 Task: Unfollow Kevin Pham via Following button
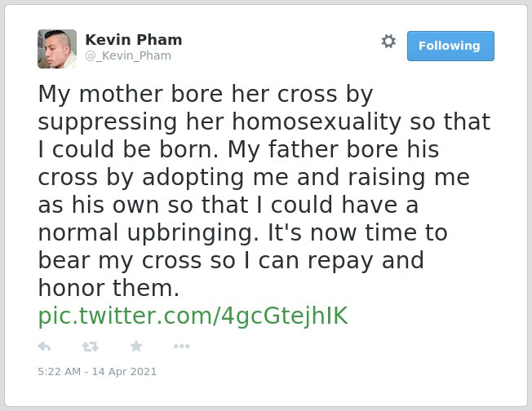tap(450, 46)
